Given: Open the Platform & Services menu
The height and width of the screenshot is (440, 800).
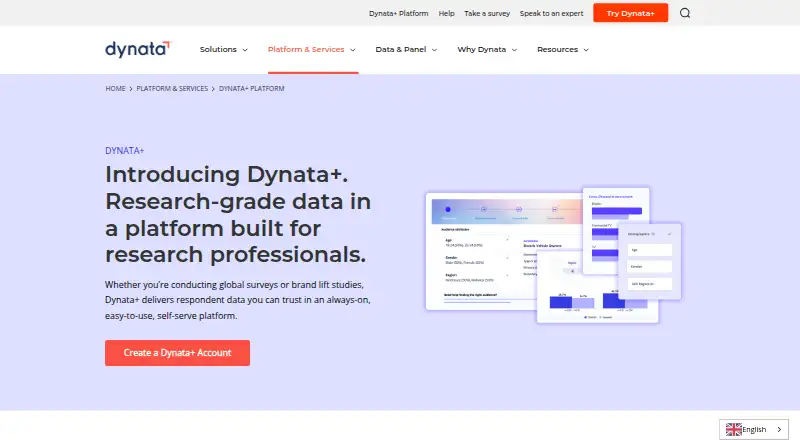Looking at the screenshot, I should tap(306, 50).
